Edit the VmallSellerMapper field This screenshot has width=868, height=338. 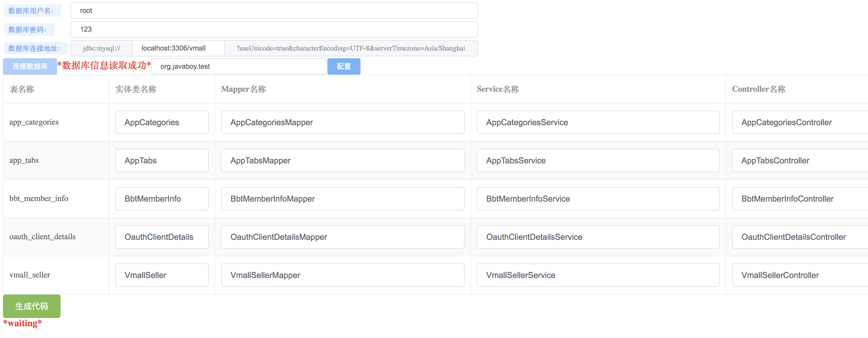point(342,275)
